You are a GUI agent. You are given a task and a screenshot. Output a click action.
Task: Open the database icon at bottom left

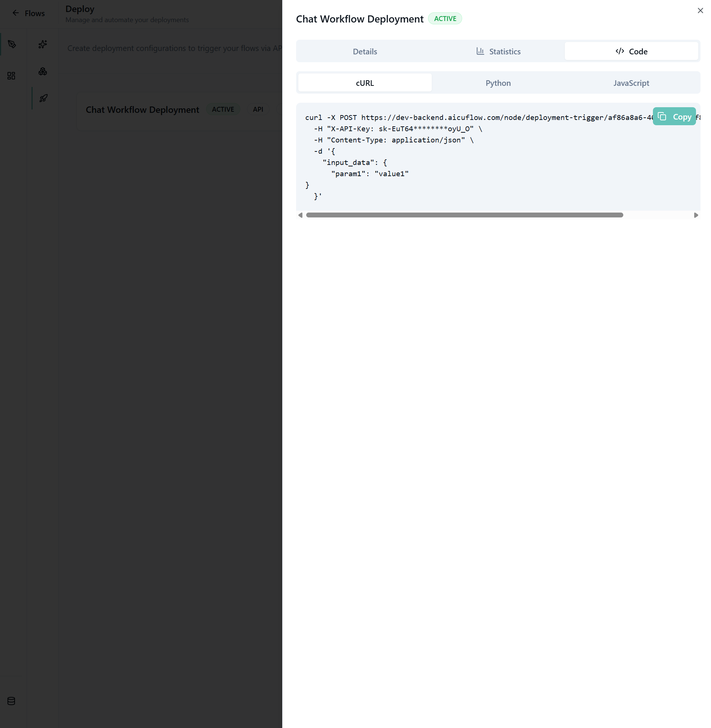coord(11,701)
